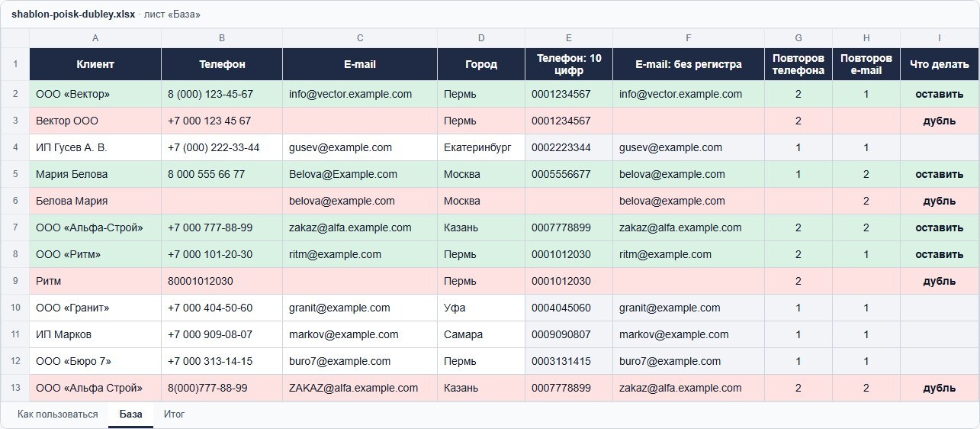Select column C header
The width and height of the screenshot is (980, 429).
click(x=360, y=38)
